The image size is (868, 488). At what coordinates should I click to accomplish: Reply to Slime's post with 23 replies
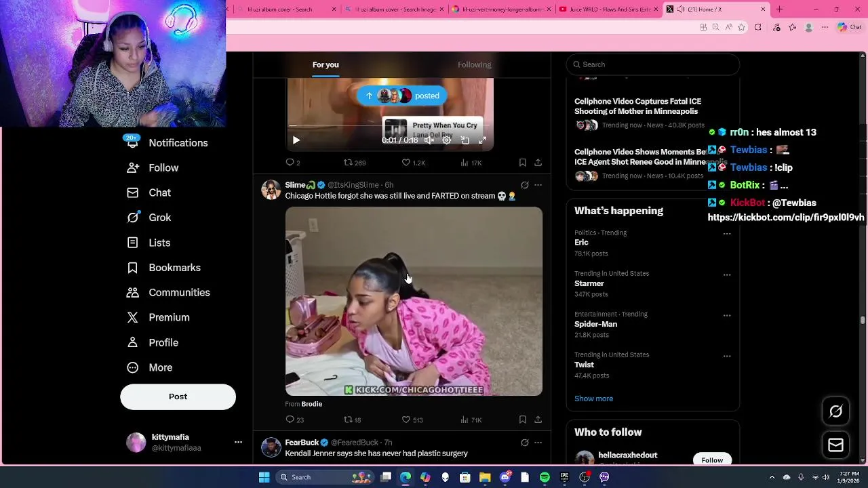point(294,420)
